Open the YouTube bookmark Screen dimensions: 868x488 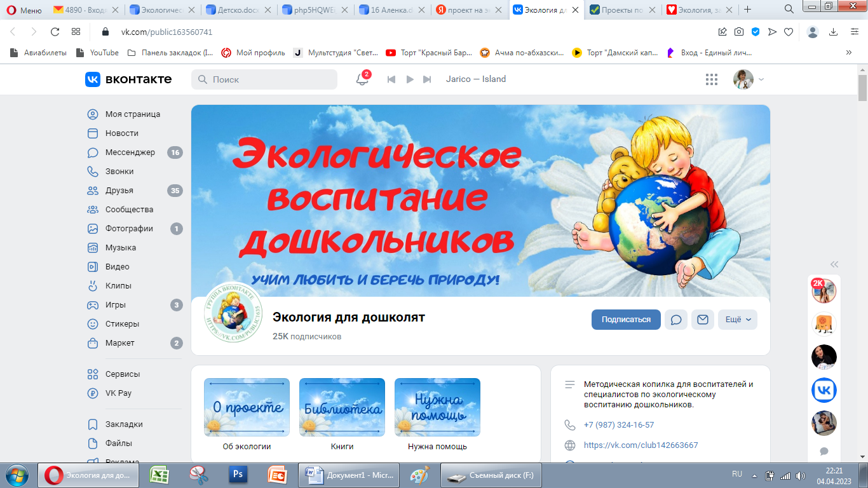click(98, 53)
